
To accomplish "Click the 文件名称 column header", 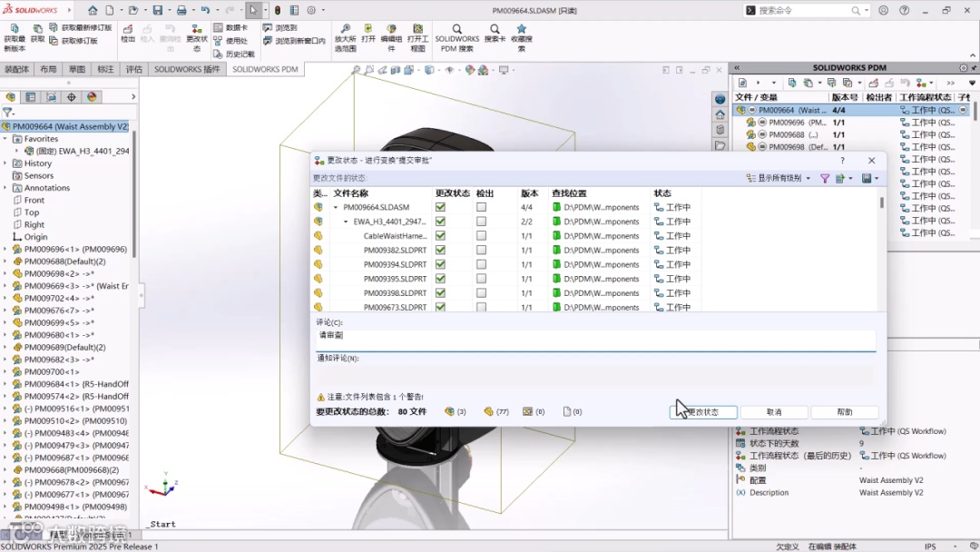I will click(x=350, y=193).
